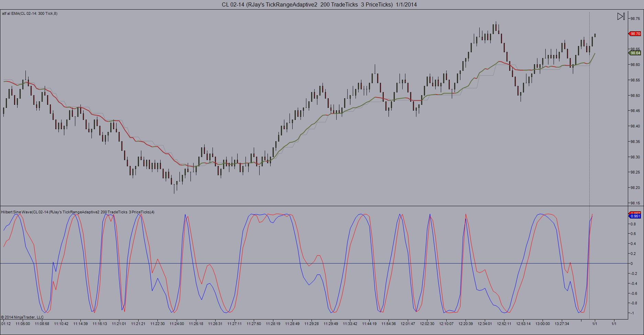644x335 pixels.
Task: Click the 0.4 sine wave scale label
Action: (x=633, y=244)
